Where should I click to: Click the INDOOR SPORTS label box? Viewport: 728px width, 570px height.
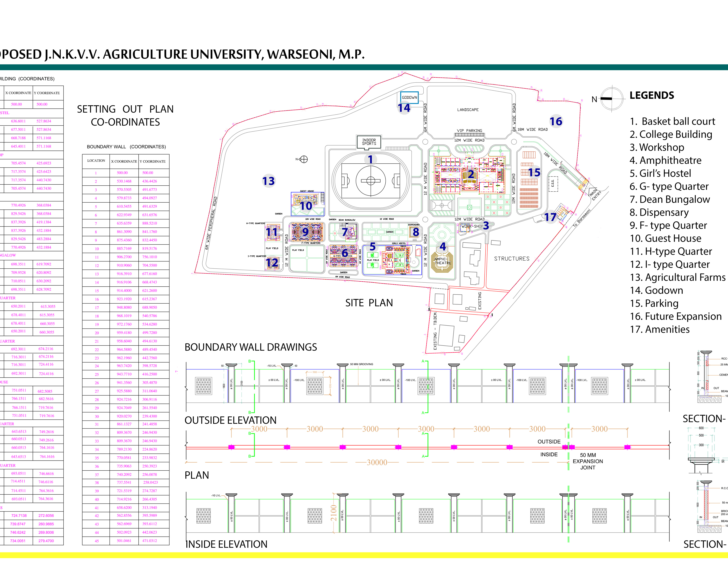(x=369, y=142)
